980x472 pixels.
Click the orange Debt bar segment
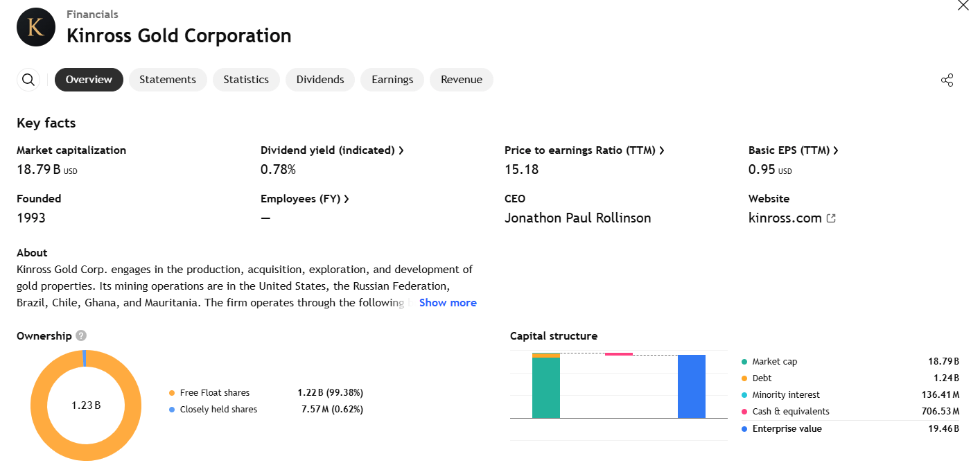pos(546,355)
